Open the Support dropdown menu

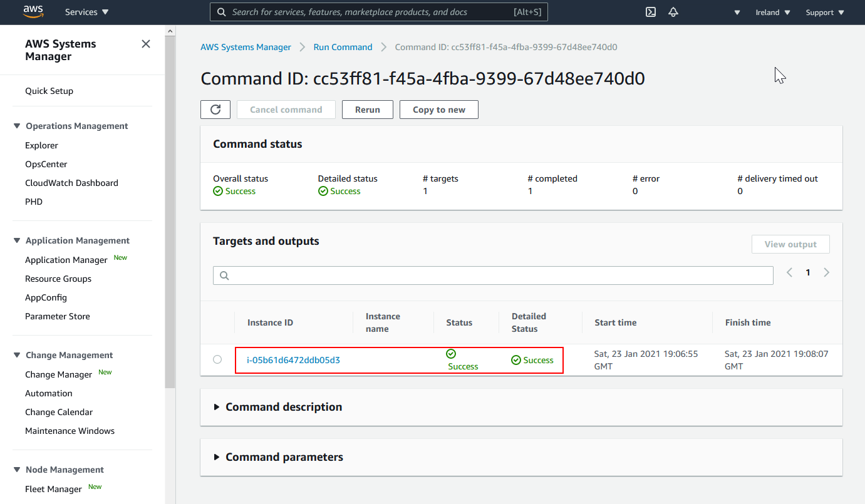(x=825, y=13)
